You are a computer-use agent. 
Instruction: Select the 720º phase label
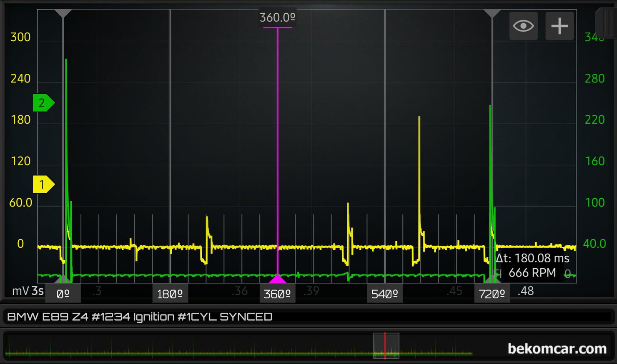(492, 294)
